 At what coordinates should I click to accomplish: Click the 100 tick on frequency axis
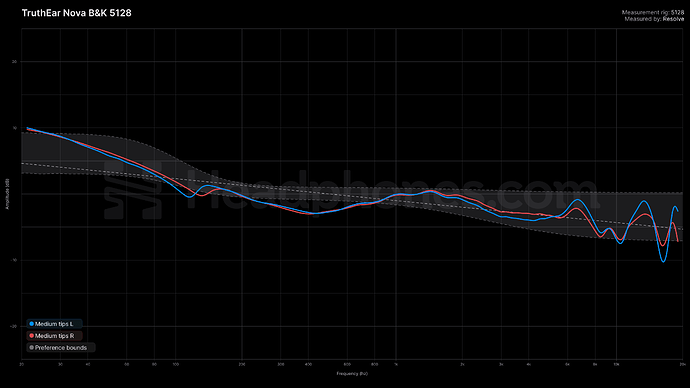(x=176, y=364)
